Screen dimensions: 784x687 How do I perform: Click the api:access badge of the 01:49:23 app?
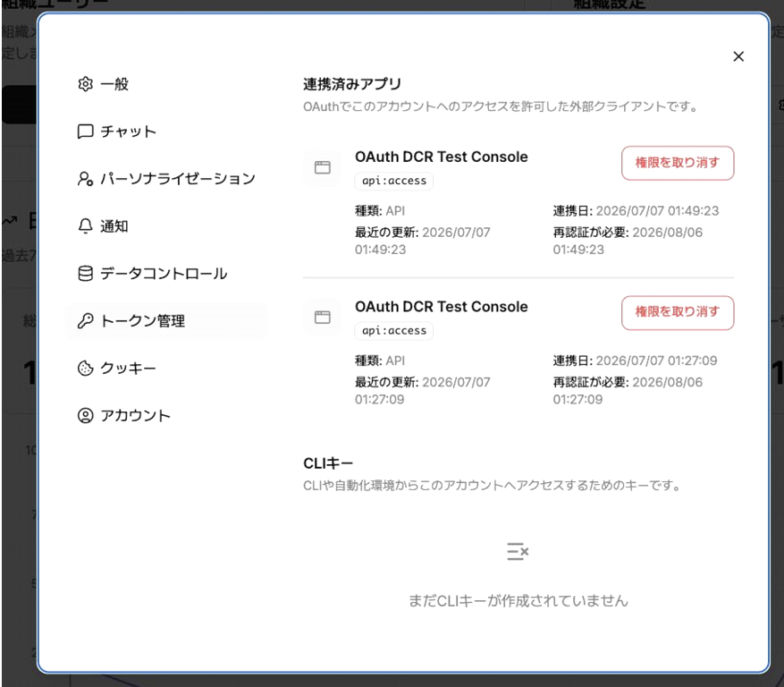[394, 181]
